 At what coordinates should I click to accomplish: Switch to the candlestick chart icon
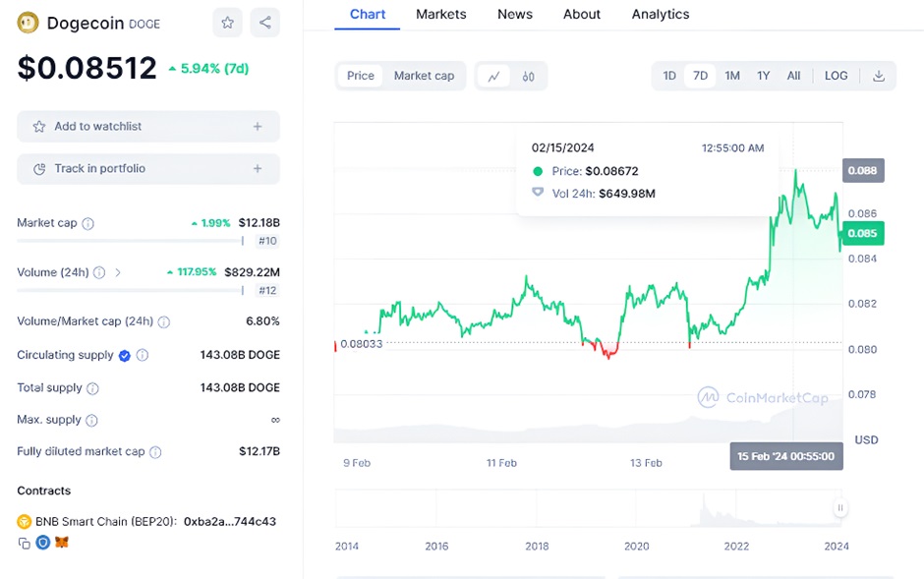click(x=528, y=76)
